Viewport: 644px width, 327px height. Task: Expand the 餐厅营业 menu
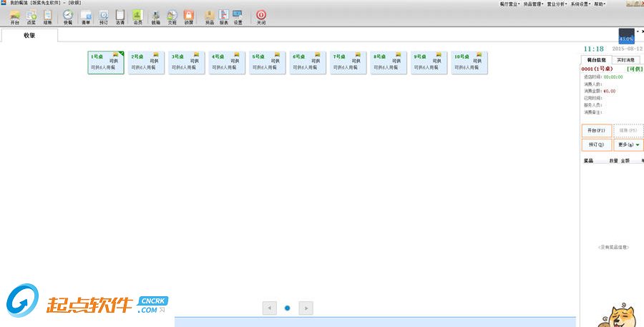(x=509, y=4)
